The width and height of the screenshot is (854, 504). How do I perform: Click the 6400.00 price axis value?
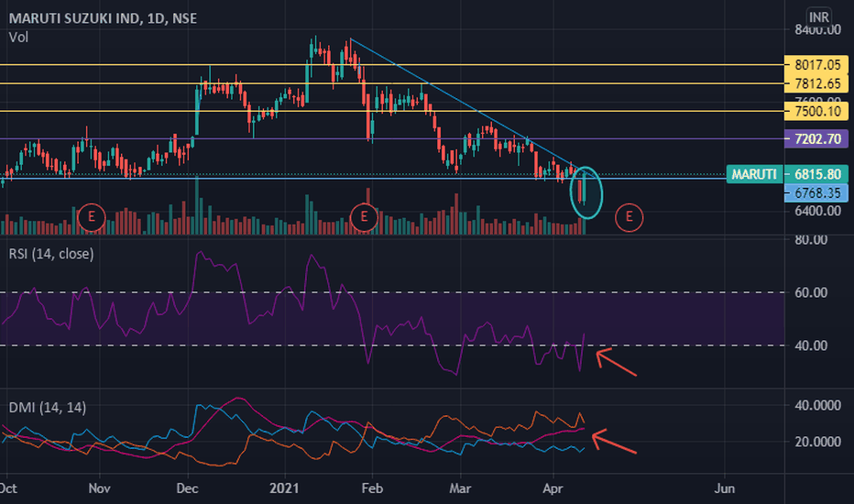[x=817, y=212]
